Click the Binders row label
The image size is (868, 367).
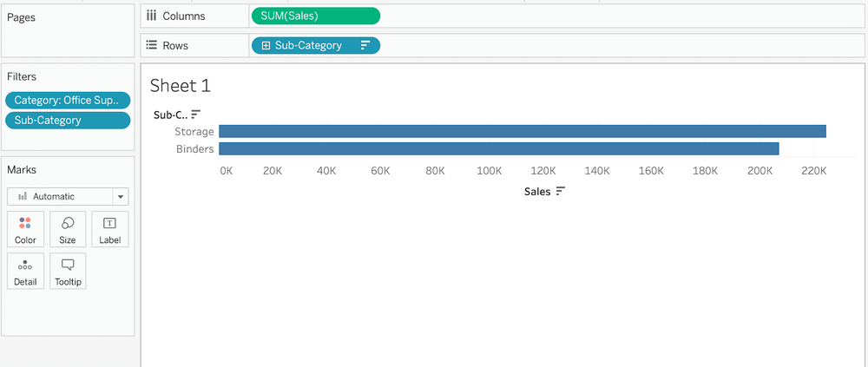(194, 149)
